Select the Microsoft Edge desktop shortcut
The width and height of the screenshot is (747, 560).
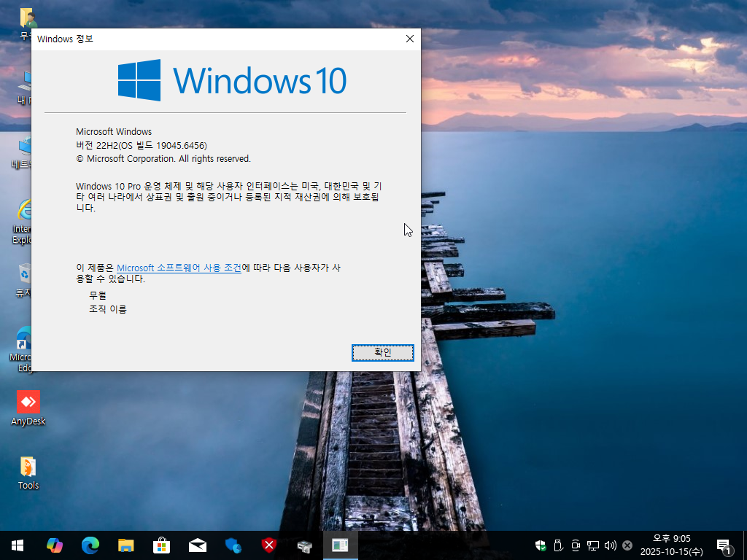pyautogui.click(x=21, y=349)
